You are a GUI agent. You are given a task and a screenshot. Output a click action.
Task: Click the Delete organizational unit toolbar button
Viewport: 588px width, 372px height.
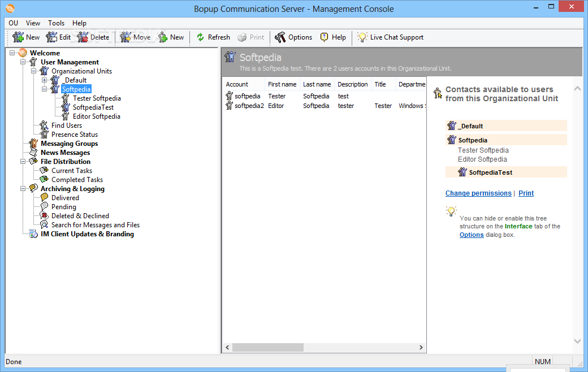[93, 37]
